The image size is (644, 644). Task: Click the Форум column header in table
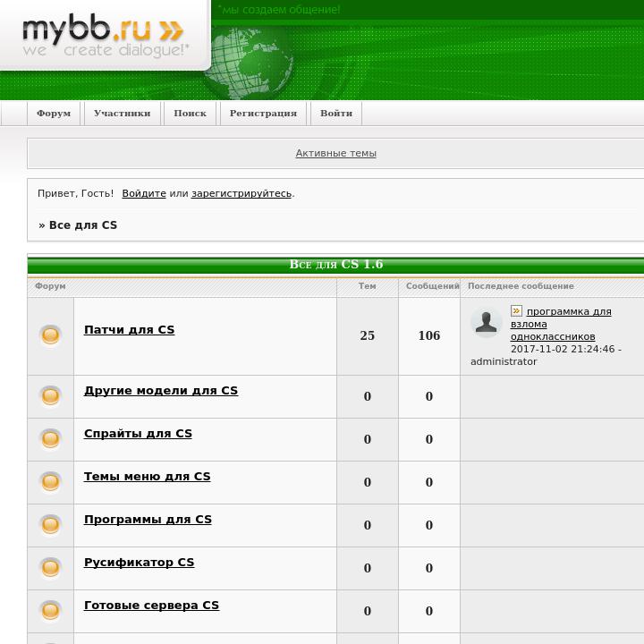(x=50, y=286)
